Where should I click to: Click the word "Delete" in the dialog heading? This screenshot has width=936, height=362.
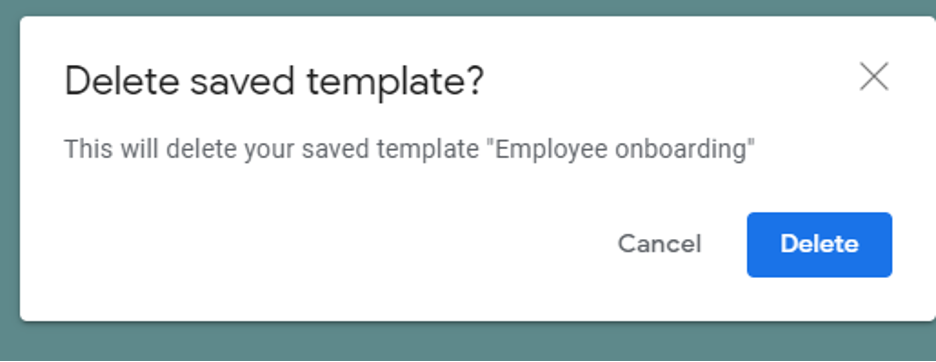click(x=122, y=81)
